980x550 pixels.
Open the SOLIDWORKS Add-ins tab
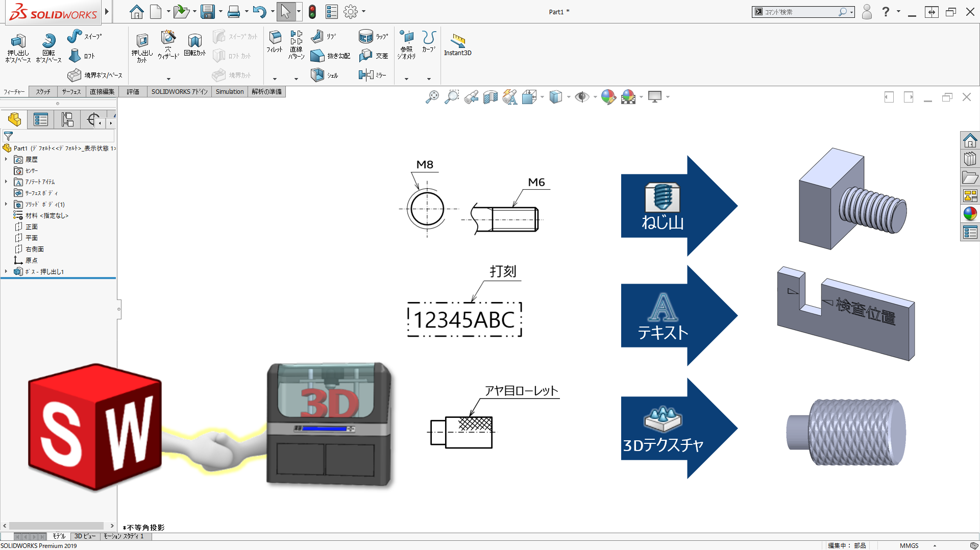click(x=179, y=92)
